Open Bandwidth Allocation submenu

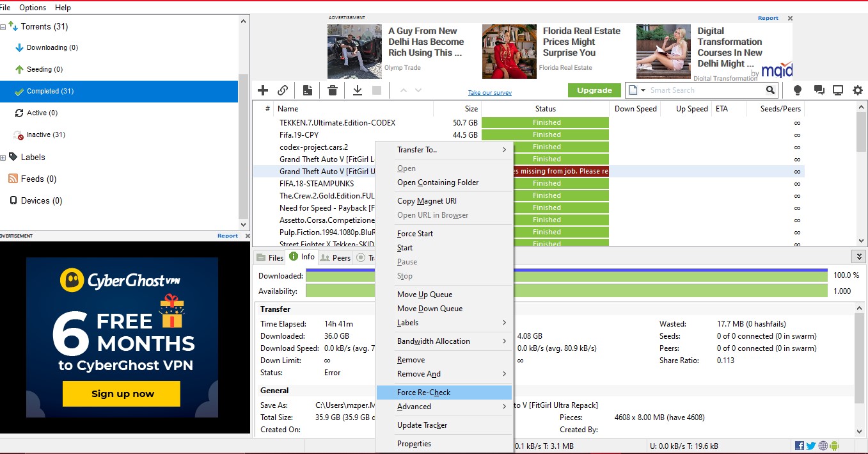point(445,341)
